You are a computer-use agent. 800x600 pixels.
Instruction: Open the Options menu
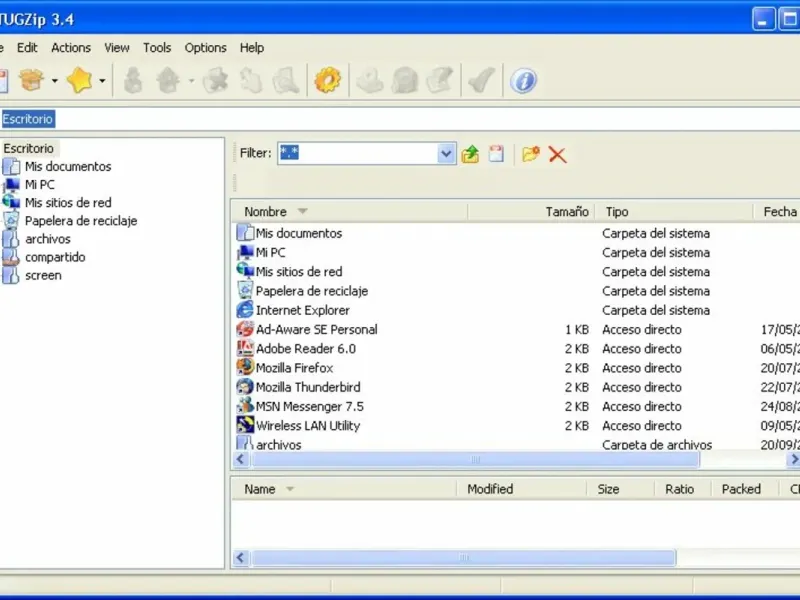coord(205,47)
